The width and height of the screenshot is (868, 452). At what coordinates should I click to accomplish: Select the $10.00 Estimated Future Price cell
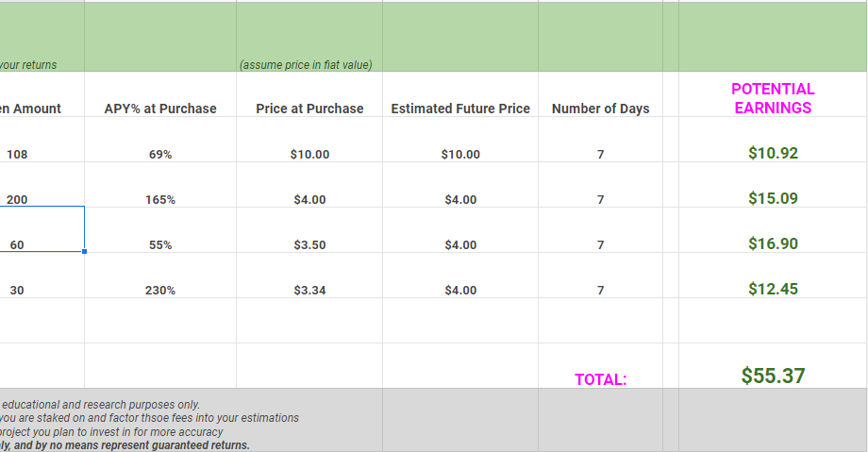pos(460,154)
